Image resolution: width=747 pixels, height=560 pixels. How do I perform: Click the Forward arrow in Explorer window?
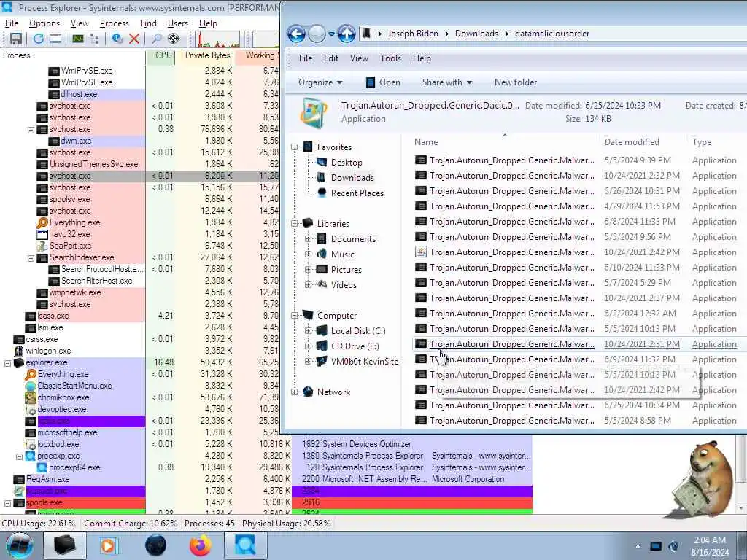tap(317, 34)
